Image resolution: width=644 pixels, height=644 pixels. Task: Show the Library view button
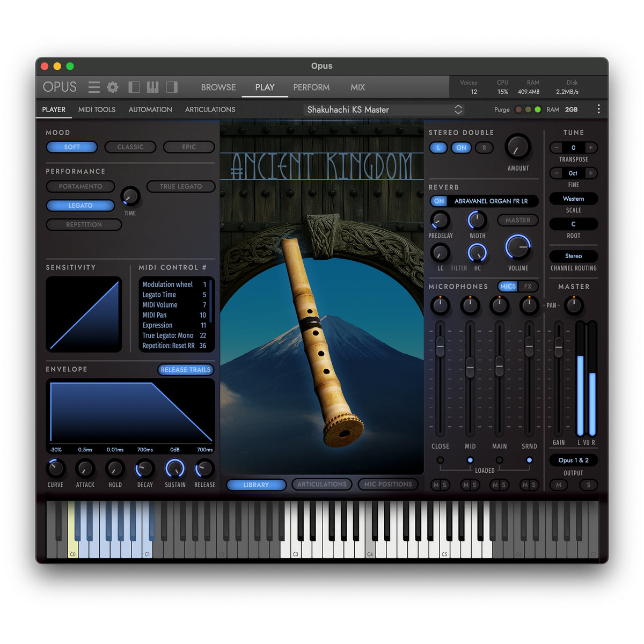pos(256,485)
